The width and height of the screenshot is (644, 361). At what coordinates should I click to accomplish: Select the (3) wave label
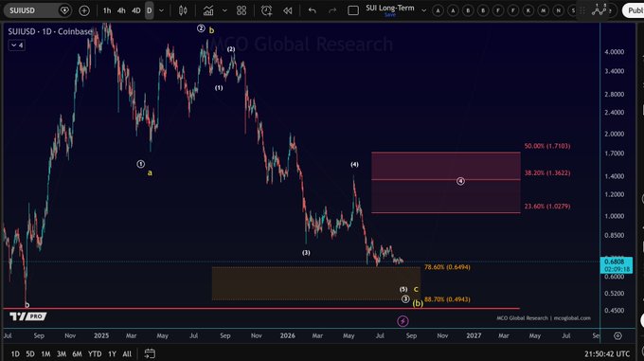pos(306,253)
